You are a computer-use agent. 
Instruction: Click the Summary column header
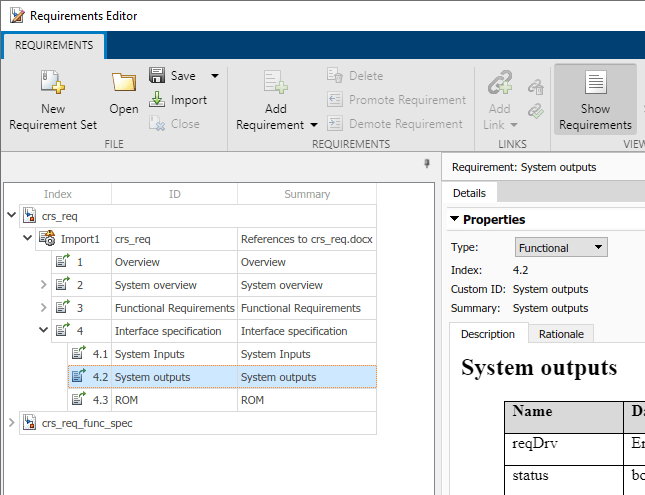click(306, 194)
